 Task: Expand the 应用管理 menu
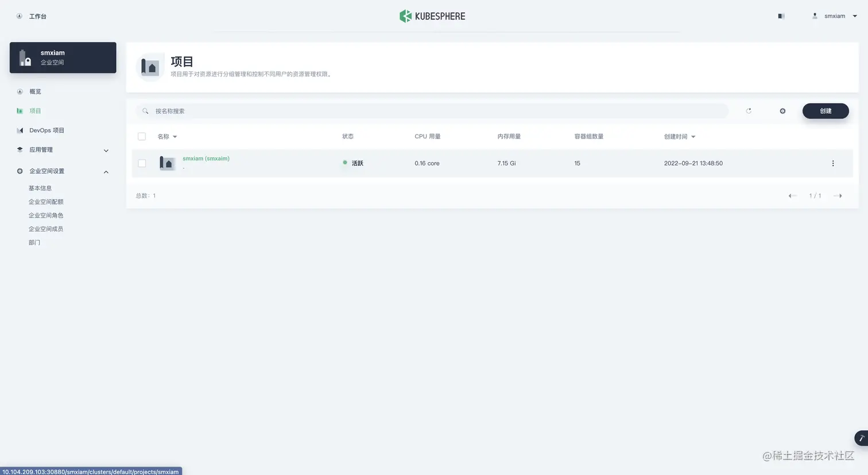click(x=63, y=150)
